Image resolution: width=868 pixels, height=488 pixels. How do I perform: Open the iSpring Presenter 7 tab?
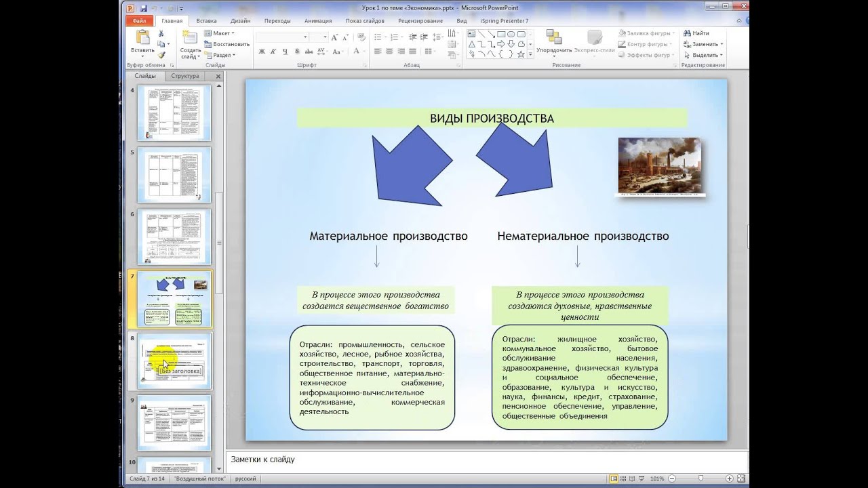[504, 21]
